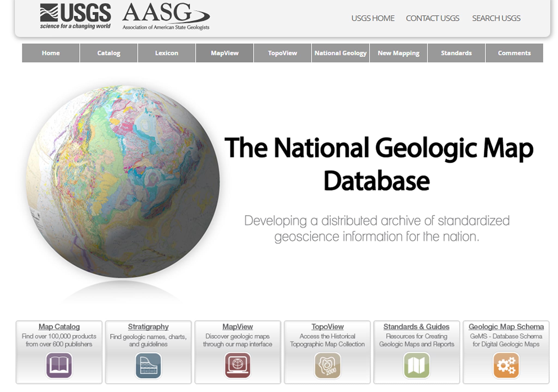Click the Standards & Guides heading link
The width and height of the screenshot is (558, 392).
[x=416, y=327]
